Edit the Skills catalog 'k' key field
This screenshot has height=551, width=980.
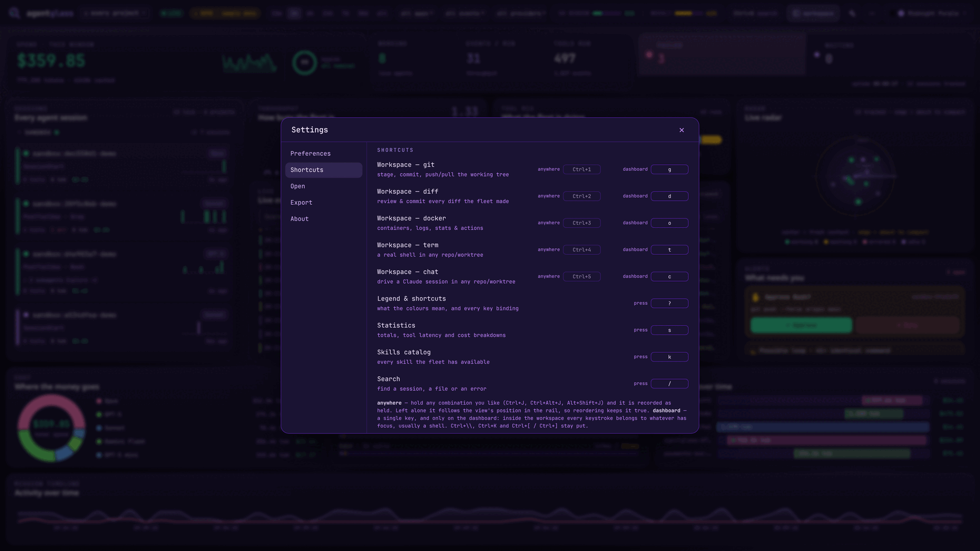[x=669, y=357]
